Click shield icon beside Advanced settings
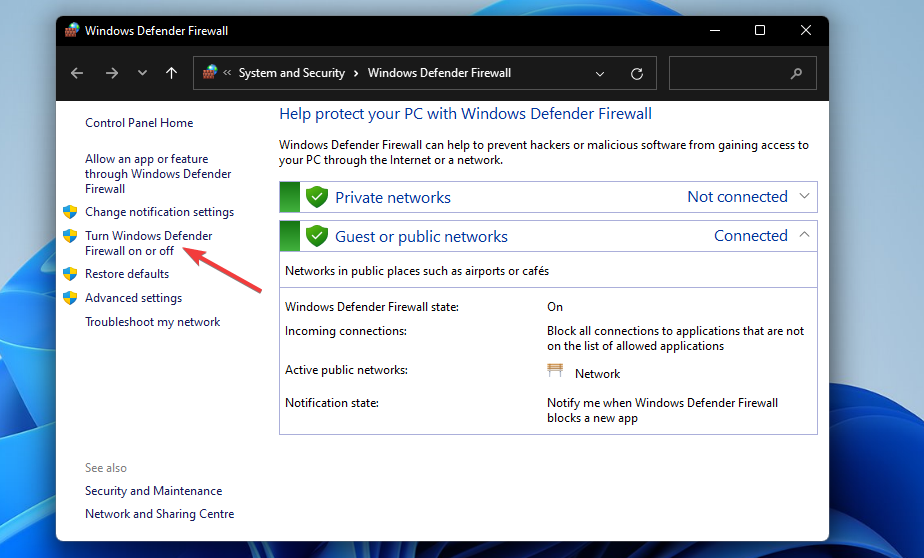This screenshot has height=558, width=924. tap(70, 298)
